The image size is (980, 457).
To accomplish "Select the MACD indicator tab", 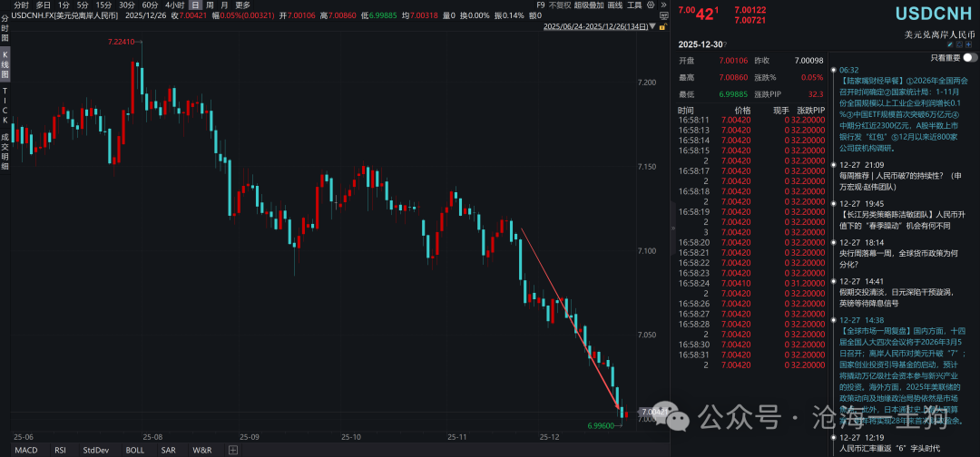I will point(25,450).
